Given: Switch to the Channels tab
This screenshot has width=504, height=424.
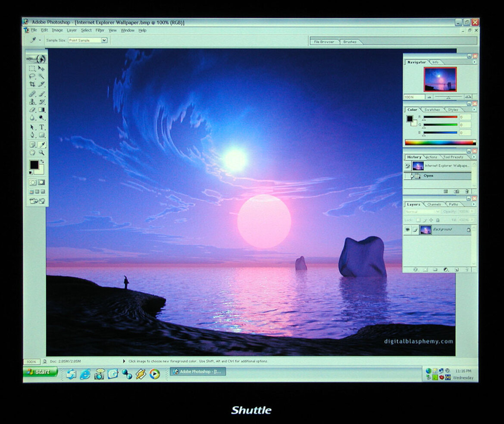Looking at the screenshot, I should [x=434, y=204].
